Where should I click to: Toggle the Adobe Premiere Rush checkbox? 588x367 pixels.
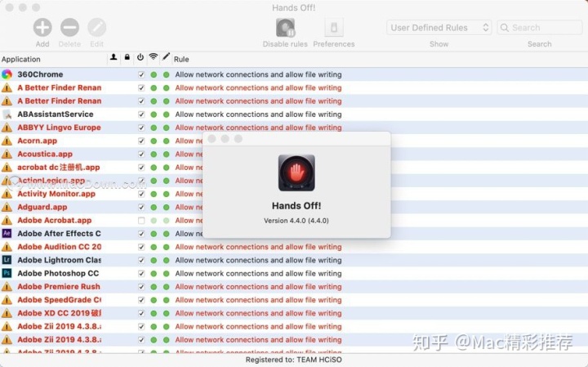[141, 287]
